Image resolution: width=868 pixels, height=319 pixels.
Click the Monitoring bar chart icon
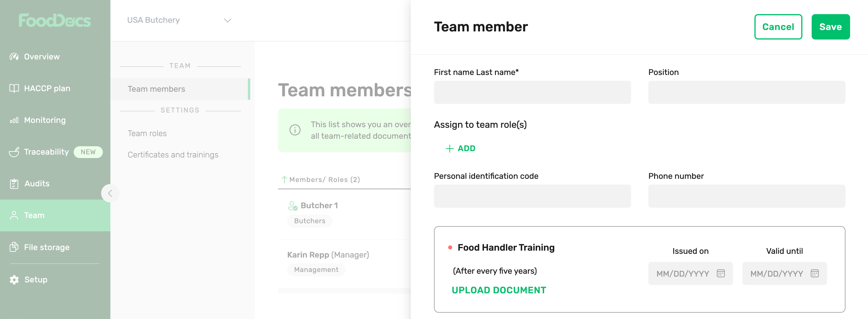point(14,121)
